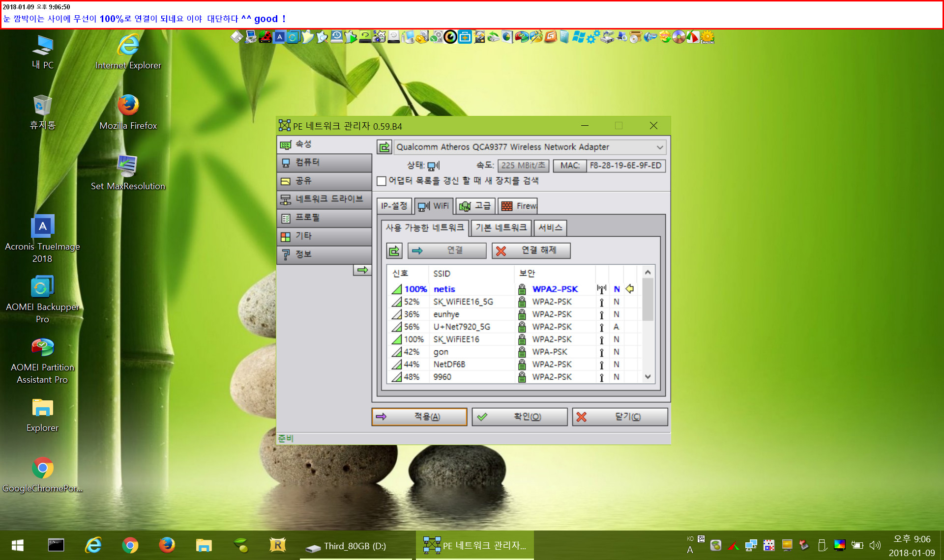The height and width of the screenshot is (560, 944).
Task: Open the 기타 sidebar section
Action: tap(324, 236)
